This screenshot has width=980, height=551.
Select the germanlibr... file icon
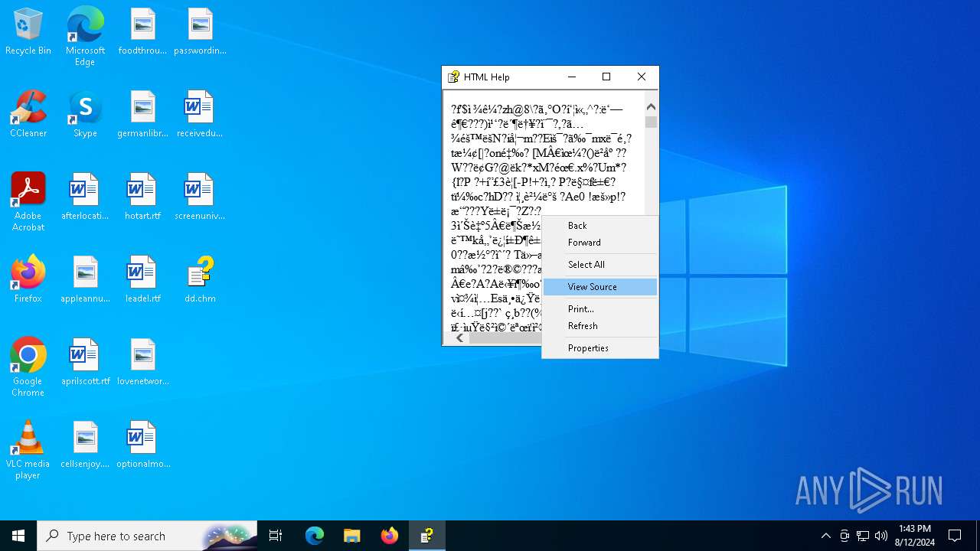click(x=142, y=115)
